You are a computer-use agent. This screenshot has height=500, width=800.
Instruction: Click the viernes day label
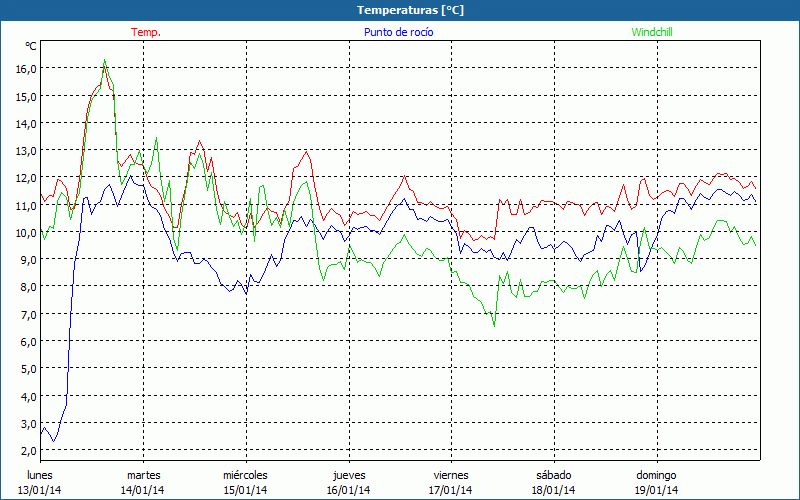[451, 475]
